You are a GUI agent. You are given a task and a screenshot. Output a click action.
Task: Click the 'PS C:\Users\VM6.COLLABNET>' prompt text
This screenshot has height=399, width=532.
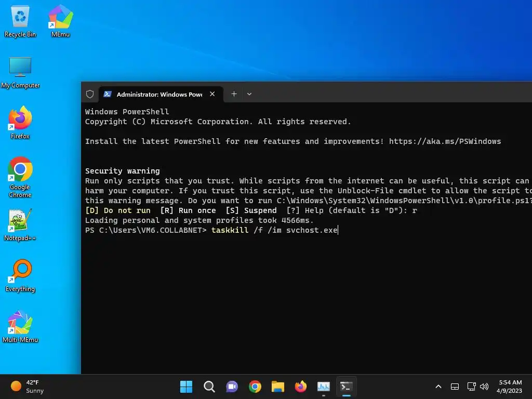pos(146,230)
